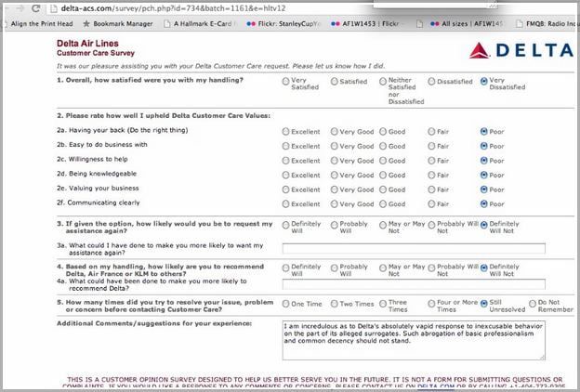Open the FMQB: Radio bookmark
The image size is (580, 392).
point(547,23)
